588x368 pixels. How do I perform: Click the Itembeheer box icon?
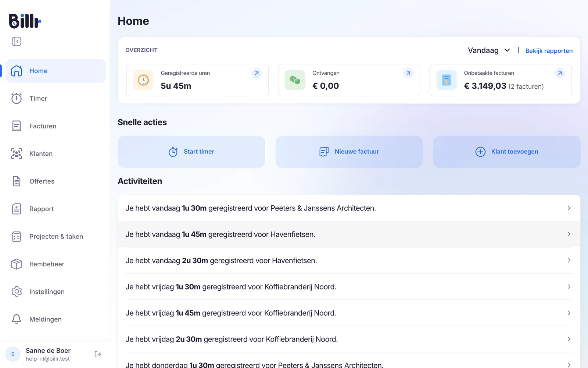point(17,264)
